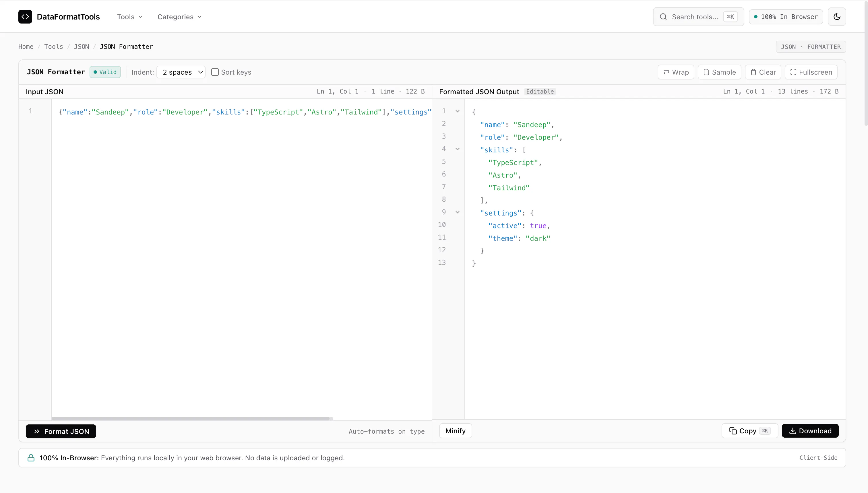Click the Input JSON panel title
868x493 pixels.
point(45,92)
